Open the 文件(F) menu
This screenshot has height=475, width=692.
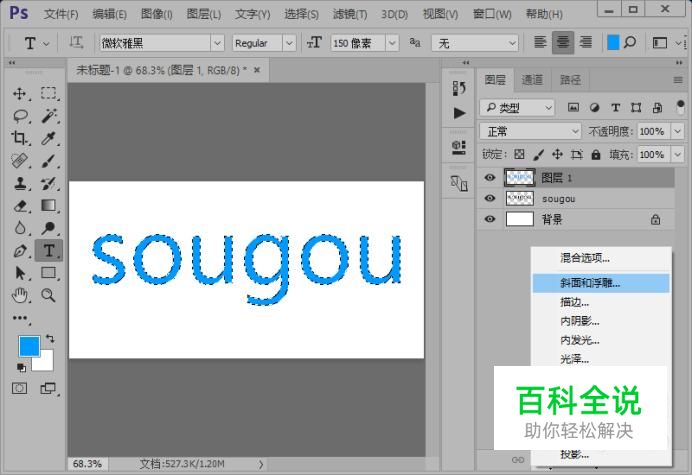[x=61, y=14]
